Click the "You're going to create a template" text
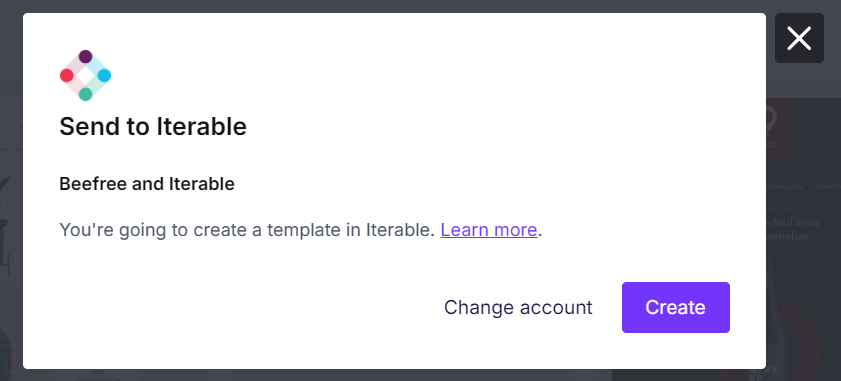The width and height of the screenshot is (841, 381). point(247,230)
